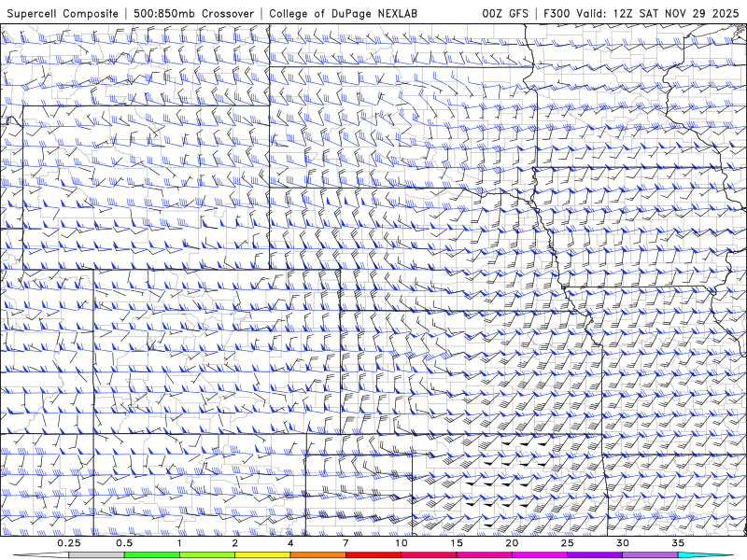The height and width of the screenshot is (560, 747).
Task: Click the 500:850mb Crossover label
Action: 193,13
